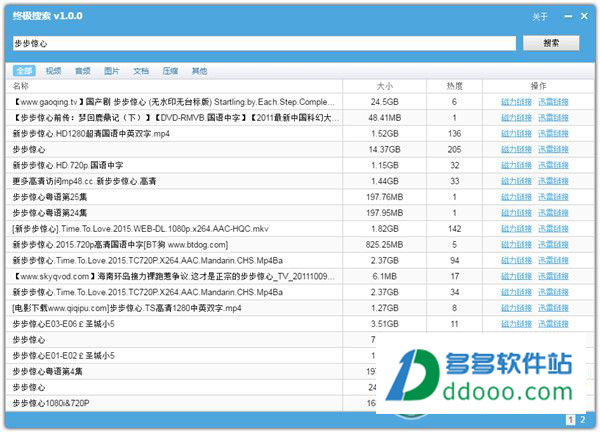Go to results page 2
The image size is (600, 432).
tap(582, 420)
